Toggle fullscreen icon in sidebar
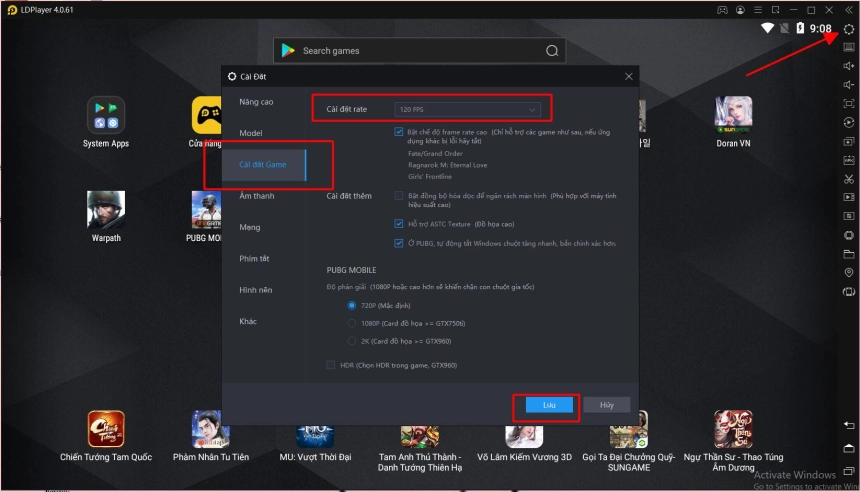The image size is (860, 492). point(848,104)
